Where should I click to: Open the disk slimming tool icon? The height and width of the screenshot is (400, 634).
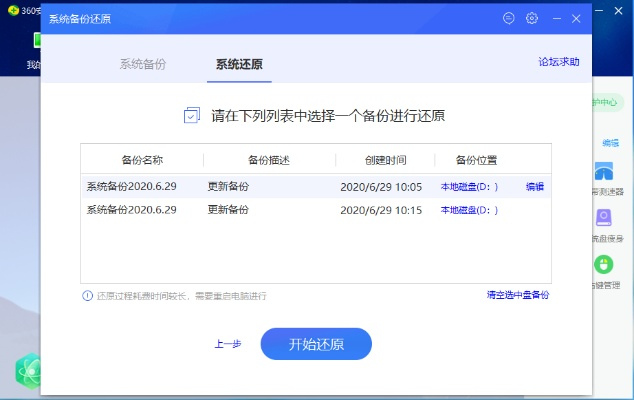point(604,218)
